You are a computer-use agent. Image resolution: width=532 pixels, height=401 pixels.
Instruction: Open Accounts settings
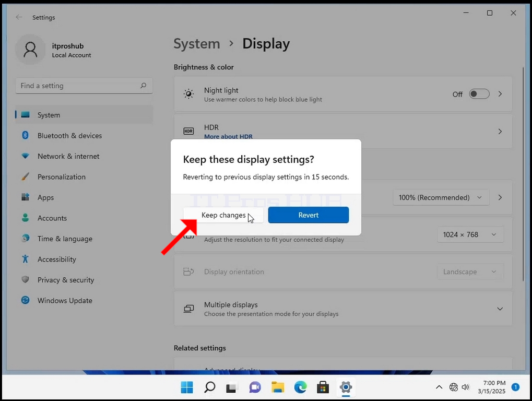[84, 218]
